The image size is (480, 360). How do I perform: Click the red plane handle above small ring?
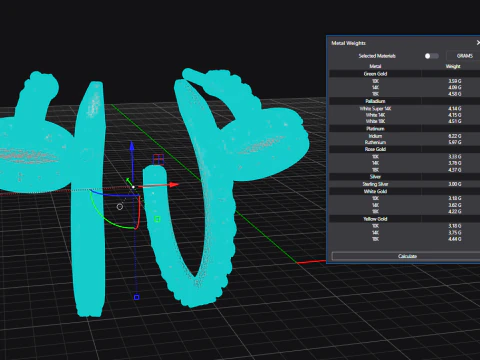(158, 159)
